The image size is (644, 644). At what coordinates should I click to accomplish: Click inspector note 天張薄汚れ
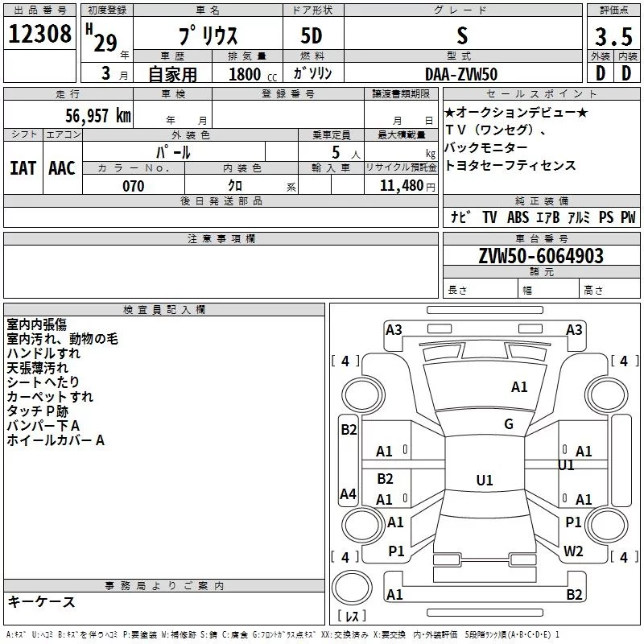[x=37, y=368]
